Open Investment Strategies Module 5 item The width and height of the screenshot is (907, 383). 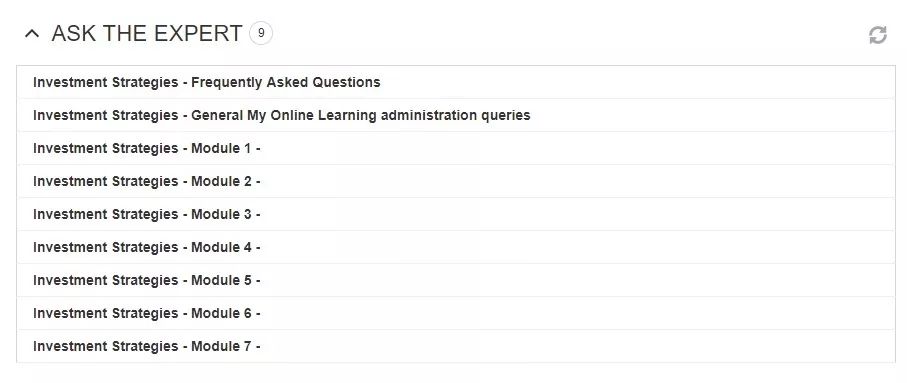(456, 280)
